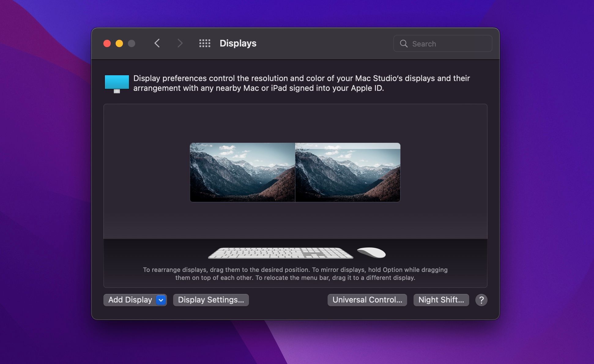The width and height of the screenshot is (594, 364).
Task: Click the magnifying glass in the search field
Action: pos(404,43)
